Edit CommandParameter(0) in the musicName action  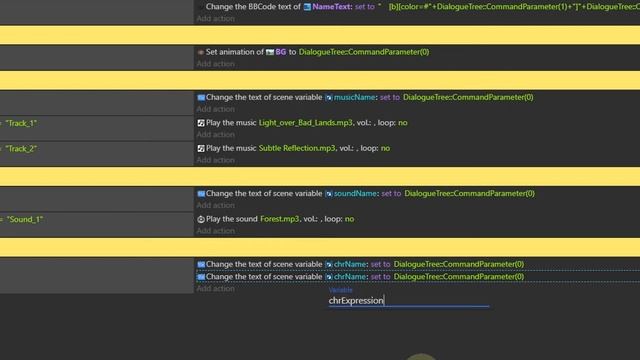tap(468, 98)
